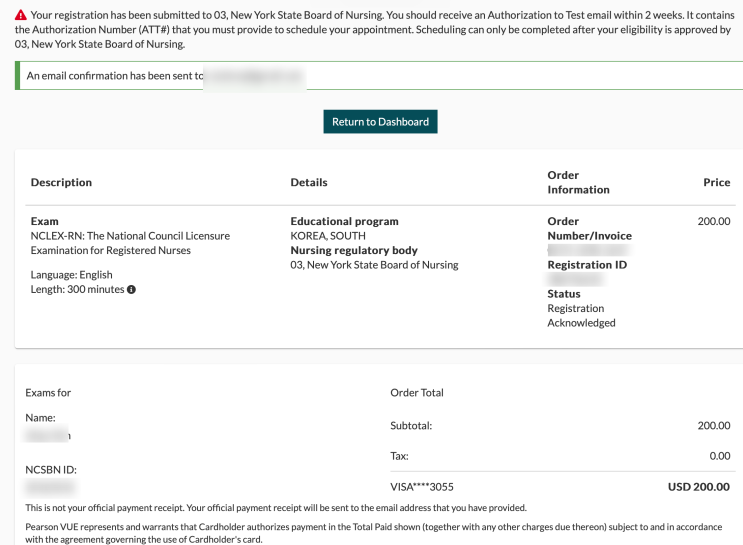Image resolution: width=743 pixels, height=545 pixels.
Task: Select the 'KOREA, SOUTH' value
Action: [x=328, y=236]
